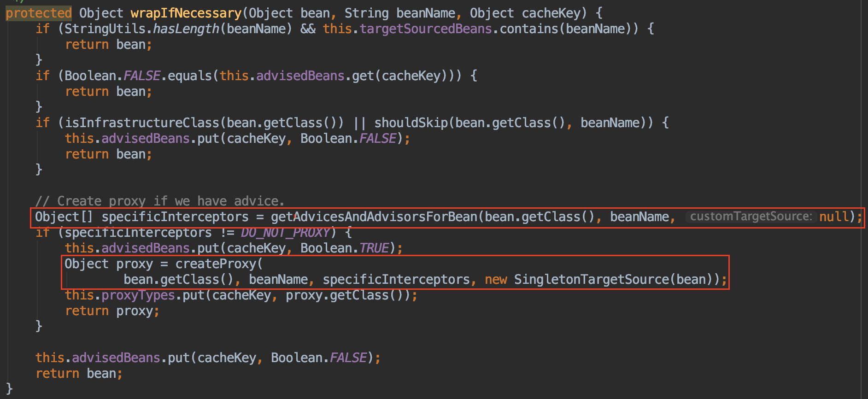The width and height of the screenshot is (868, 399).
Task: Click the customTargetSource parameter hint
Action: tap(751, 217)
